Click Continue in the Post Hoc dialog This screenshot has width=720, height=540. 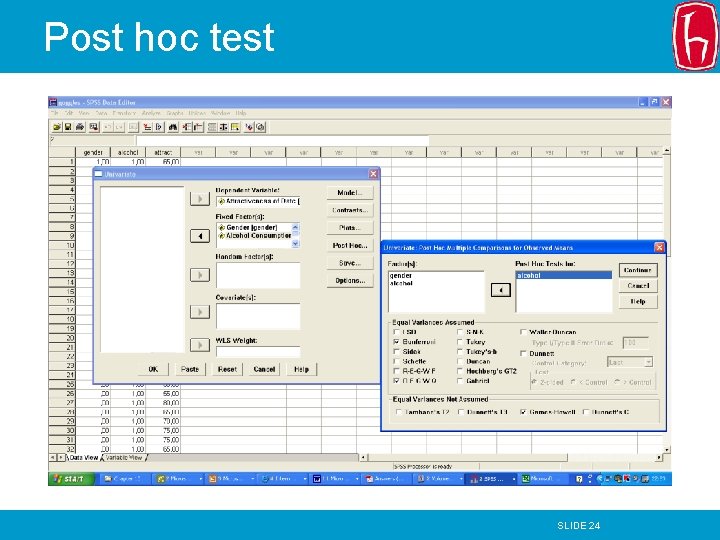638,270
